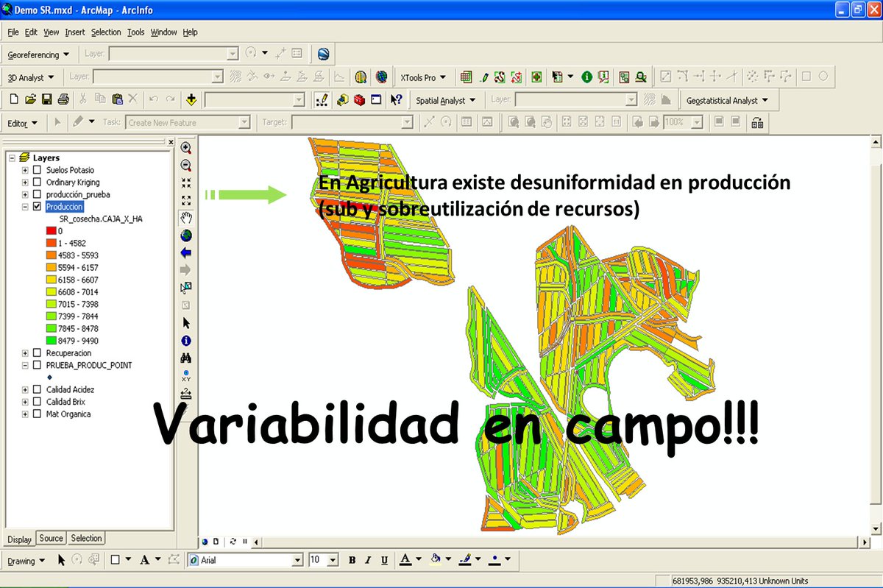Click the Paste clipboard icon
Screen dimensions: 883x588
[x=117, y=99]
